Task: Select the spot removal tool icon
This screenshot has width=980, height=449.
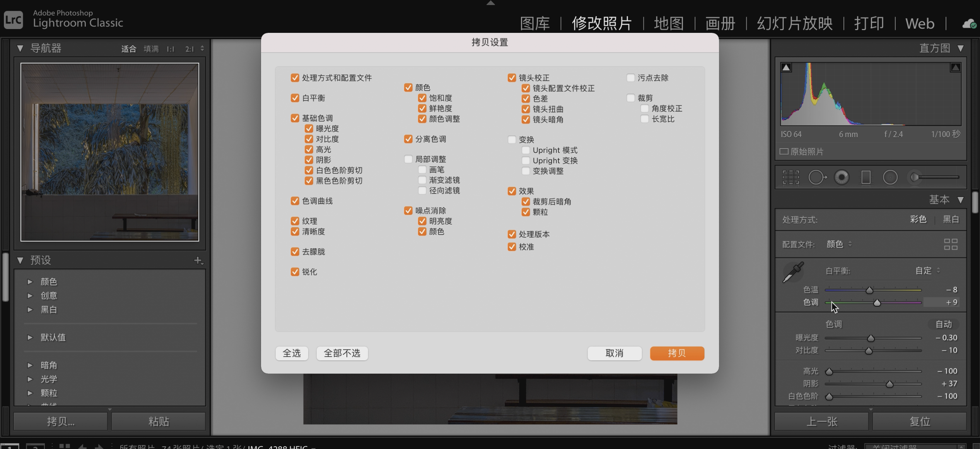Action: point(816,177)
